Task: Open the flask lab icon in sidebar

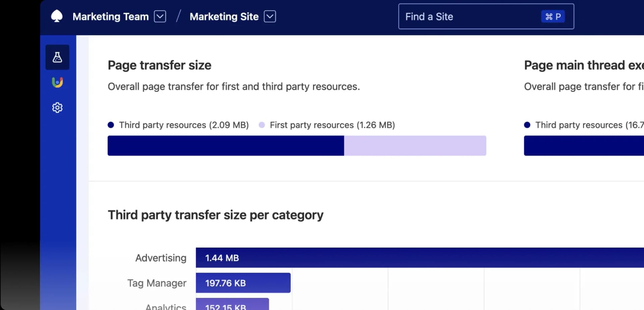Action: 57,57
